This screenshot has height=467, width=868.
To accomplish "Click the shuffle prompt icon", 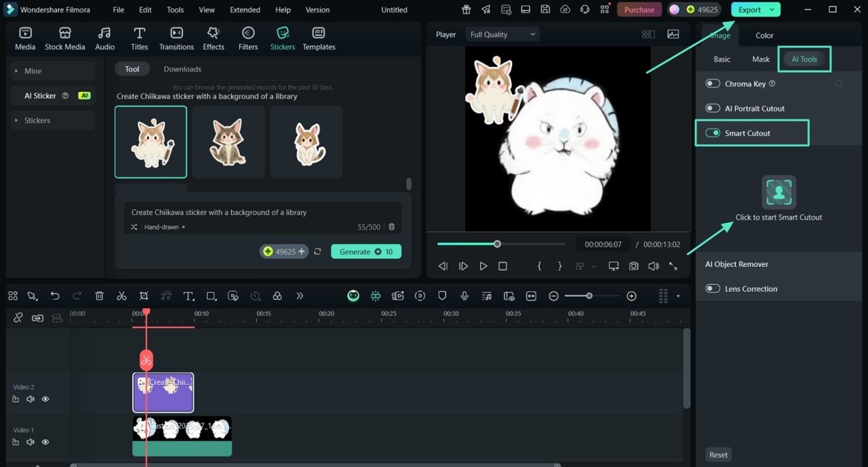I will point(134,227).
